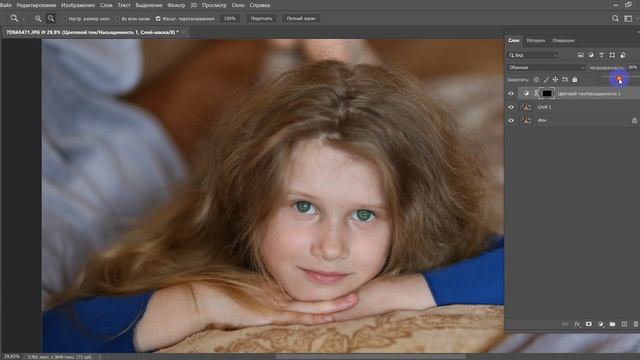Image resolution: width=640 pixels, height=360 pixels.
Task: Close the 709A5471.JPG document tab
Action: 184,32
